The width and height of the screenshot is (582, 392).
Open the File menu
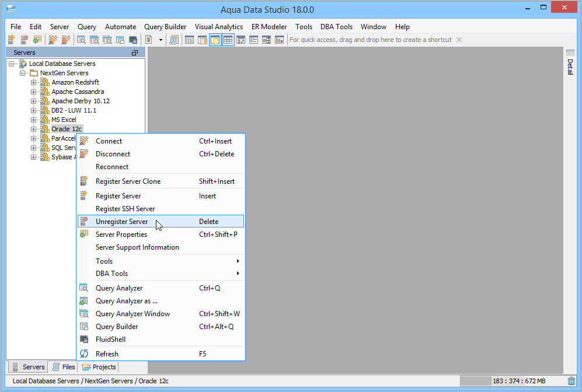click(x=16, y=27)
